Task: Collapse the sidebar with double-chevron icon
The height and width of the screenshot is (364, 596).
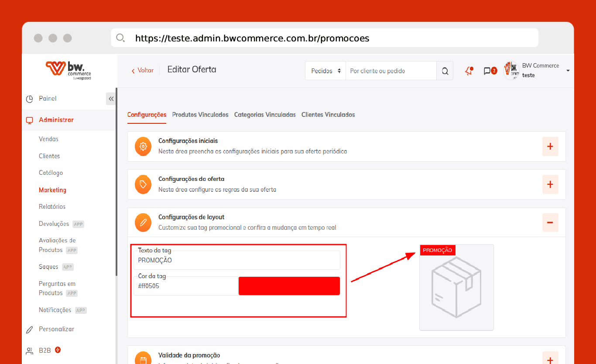Action: pos(111,99)
